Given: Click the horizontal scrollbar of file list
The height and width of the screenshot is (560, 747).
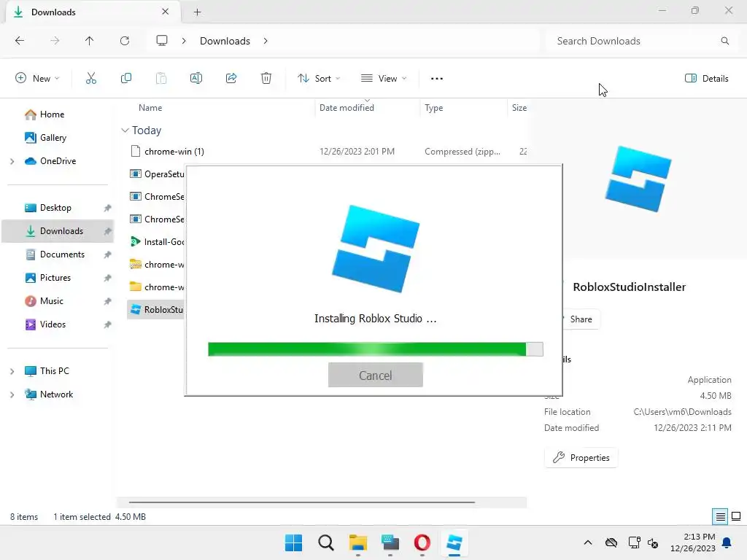Looking at the screenshot, I should click(301, 502).
